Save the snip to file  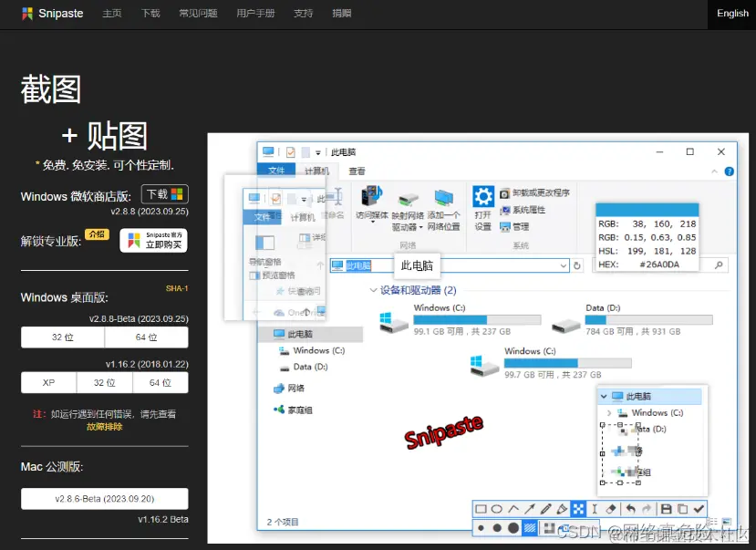(666, 509)
